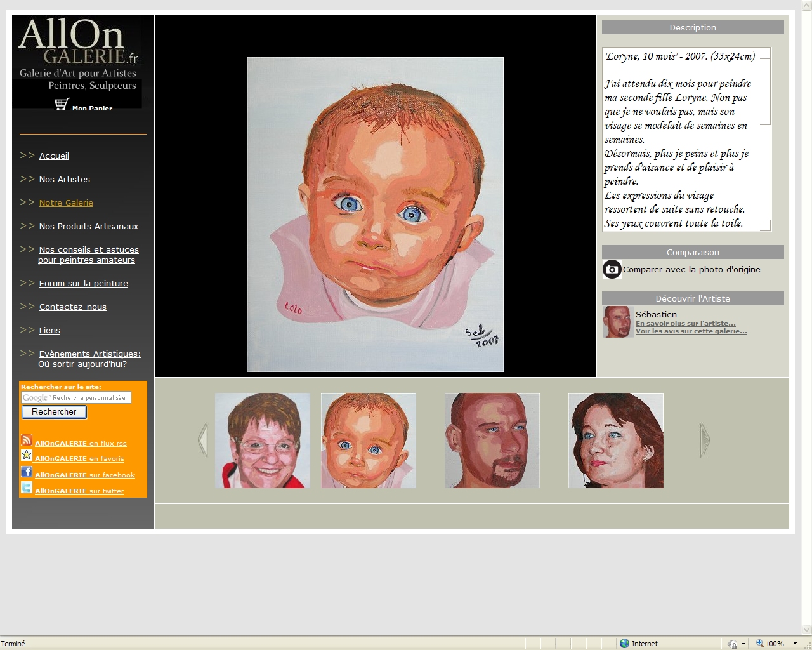Open the browser zoom level dropdown
The height and width of the screenshot is (650, 812).
pyautogui.click(x=795, y=644)
